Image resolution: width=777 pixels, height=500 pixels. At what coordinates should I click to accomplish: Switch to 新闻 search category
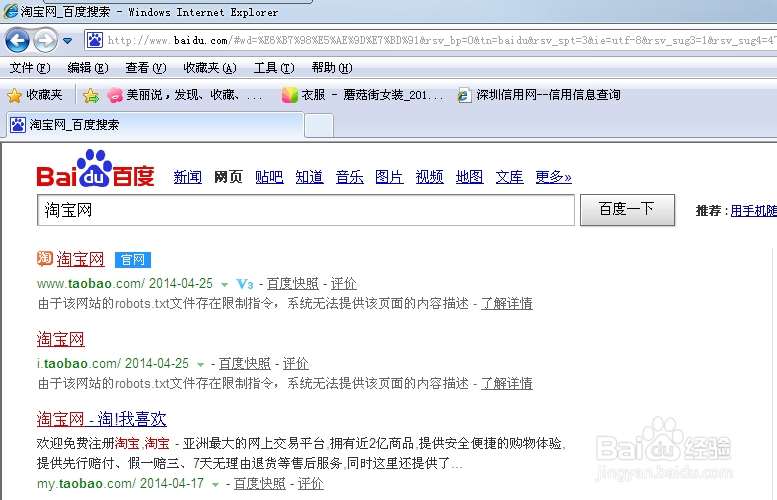tap(188, 177)
